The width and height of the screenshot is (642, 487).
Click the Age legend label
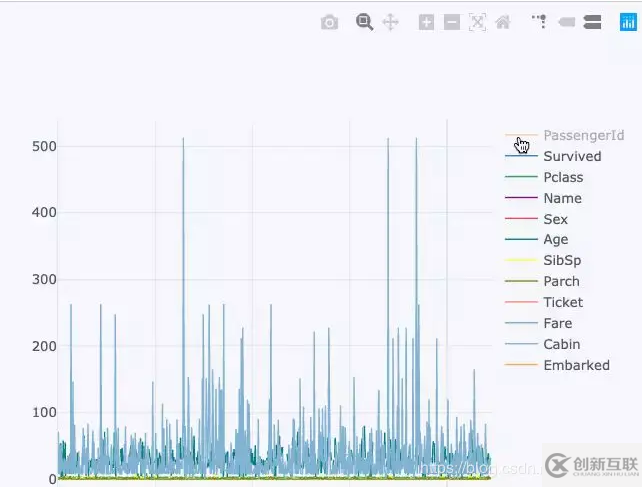click(x=555, y=240)
